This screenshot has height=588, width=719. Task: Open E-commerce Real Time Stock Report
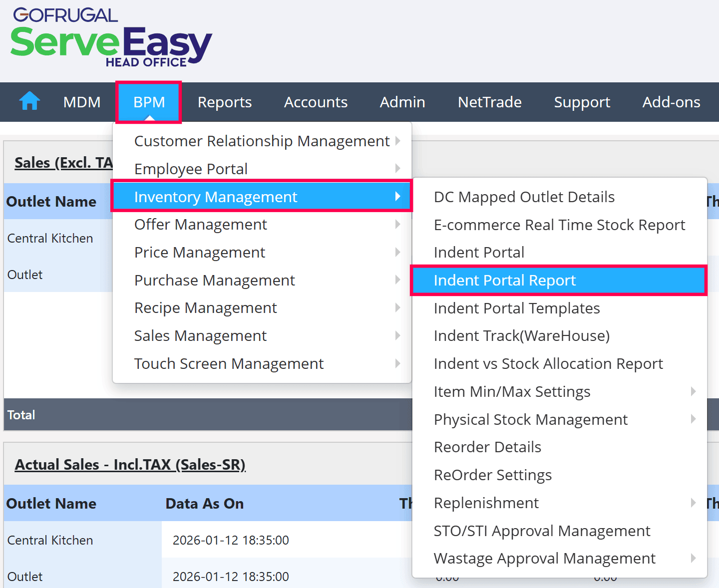559,225
